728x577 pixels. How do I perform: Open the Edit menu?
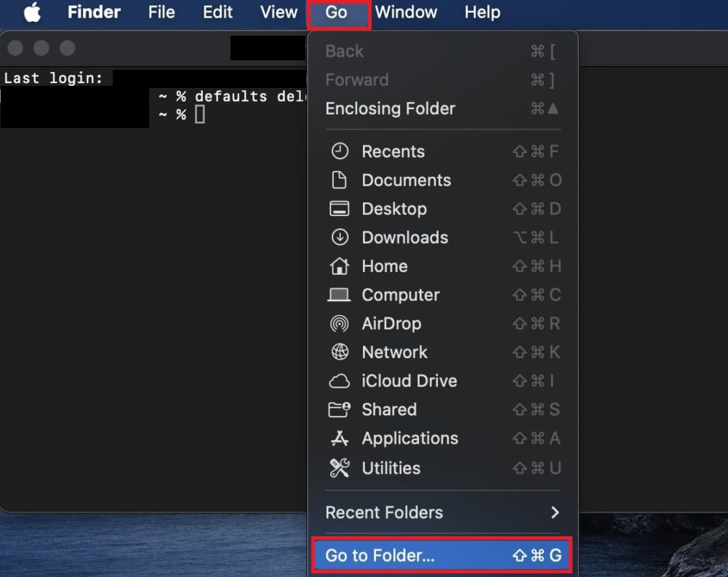[x=217, y=12]
